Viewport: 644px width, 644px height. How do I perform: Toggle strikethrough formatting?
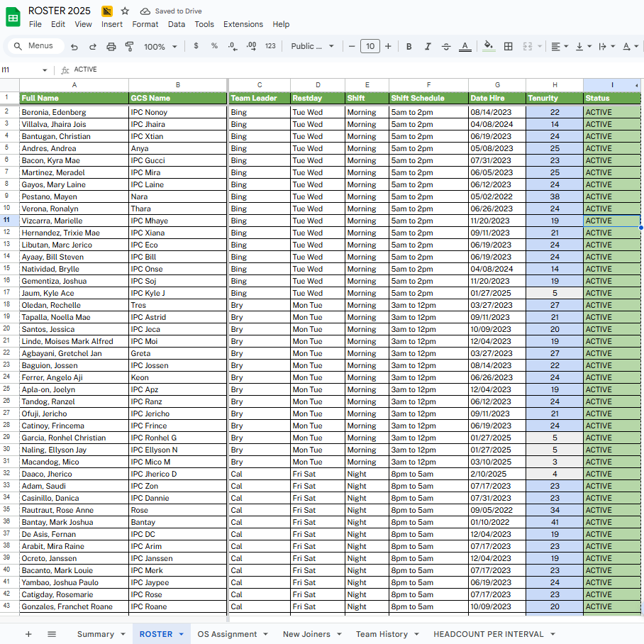[446, 46]
